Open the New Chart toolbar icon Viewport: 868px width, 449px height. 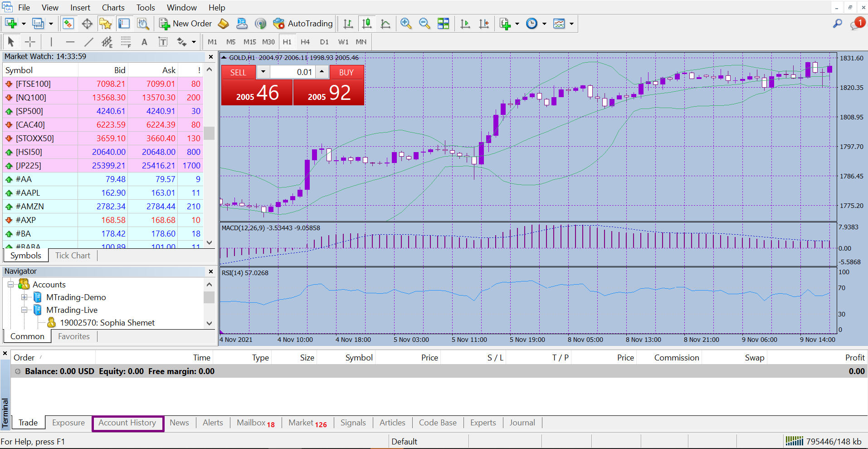pyautogui.click(x=11, y=24)
